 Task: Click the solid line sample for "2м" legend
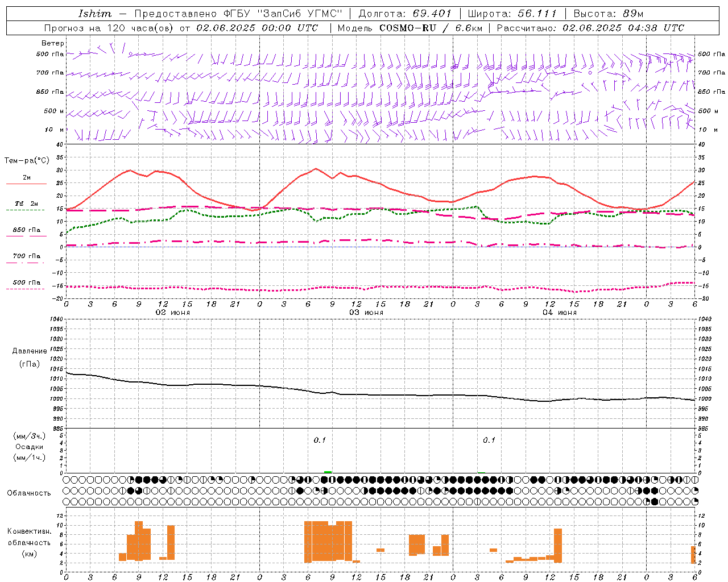pyautogui.click(x=26, y=184)
